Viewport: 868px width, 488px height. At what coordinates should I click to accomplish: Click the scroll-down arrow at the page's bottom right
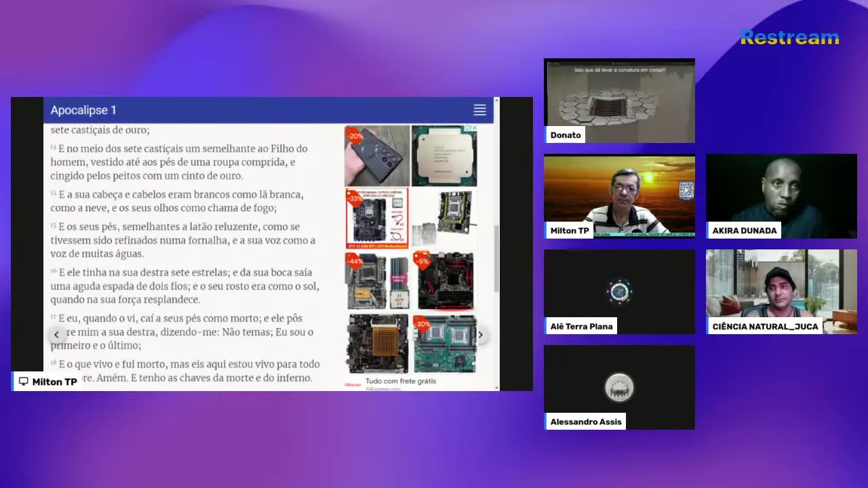tap(496, 388)
